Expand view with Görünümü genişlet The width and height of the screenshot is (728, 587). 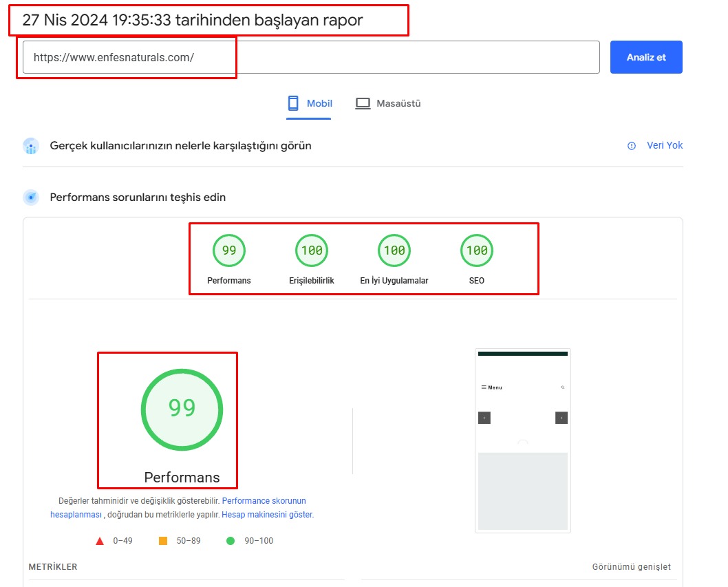coord(631,567)
